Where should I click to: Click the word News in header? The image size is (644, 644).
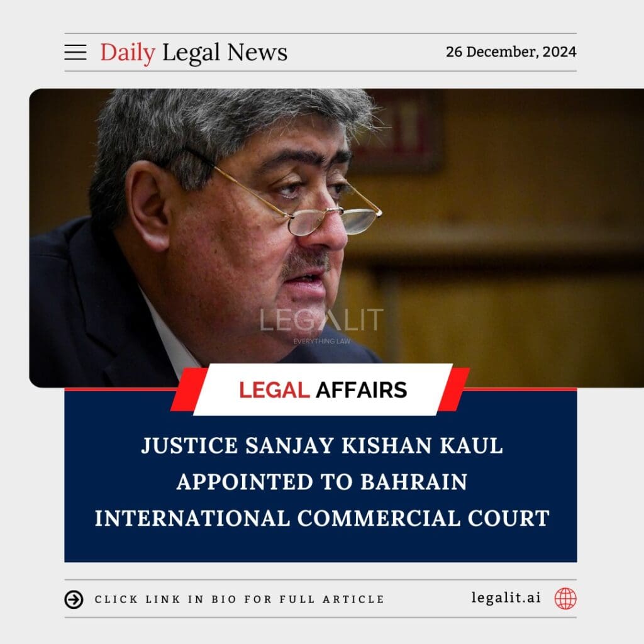click(257, 52)
